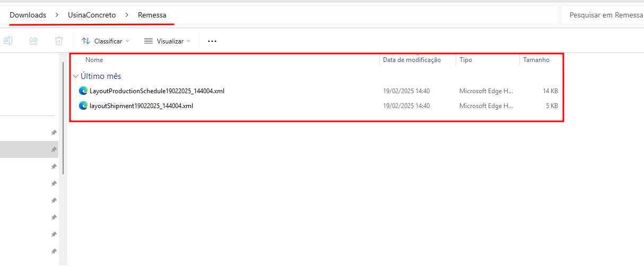The width and height of the screenshot is (644, 275).
Task: Open the Classificar sort dropdown
Action: [x=106, y=41]
